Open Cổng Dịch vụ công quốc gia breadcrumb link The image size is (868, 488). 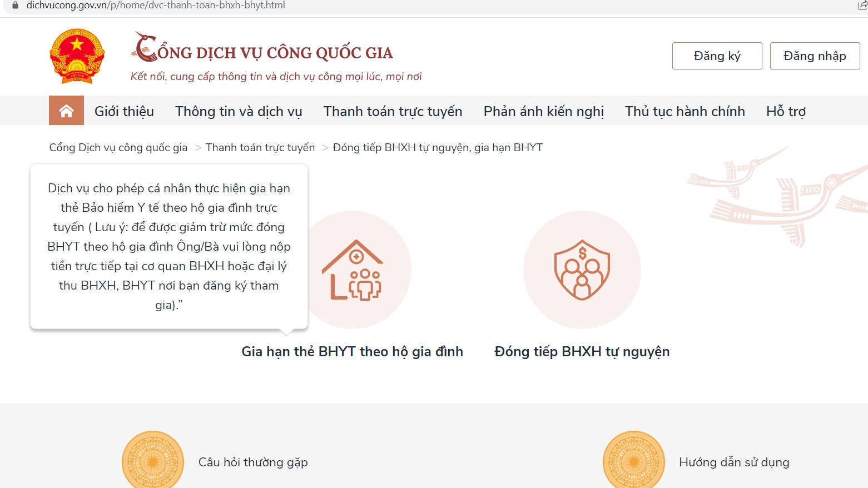coord(117,147)
